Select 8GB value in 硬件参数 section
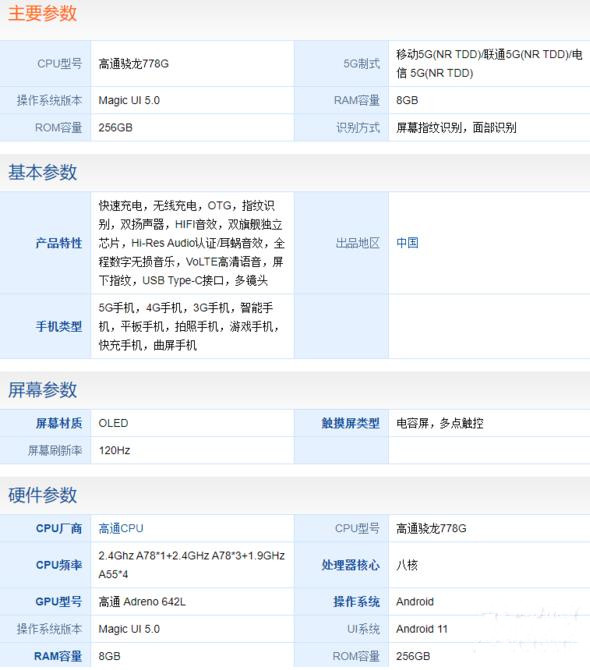The width and height of the screenshot is (590, 670). coord(109,656)
